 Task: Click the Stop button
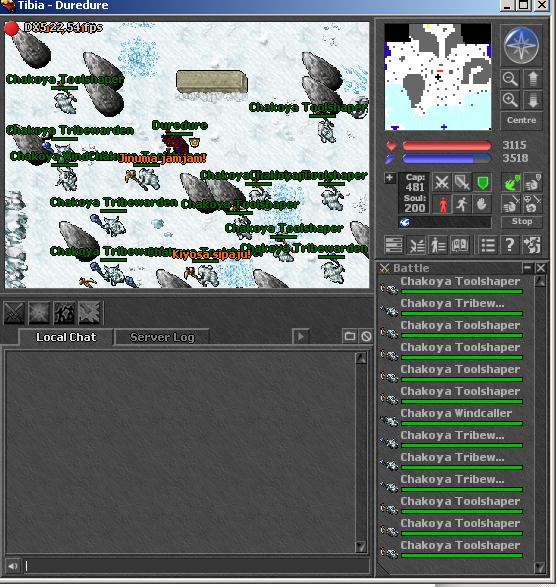(x=522, y=222)
